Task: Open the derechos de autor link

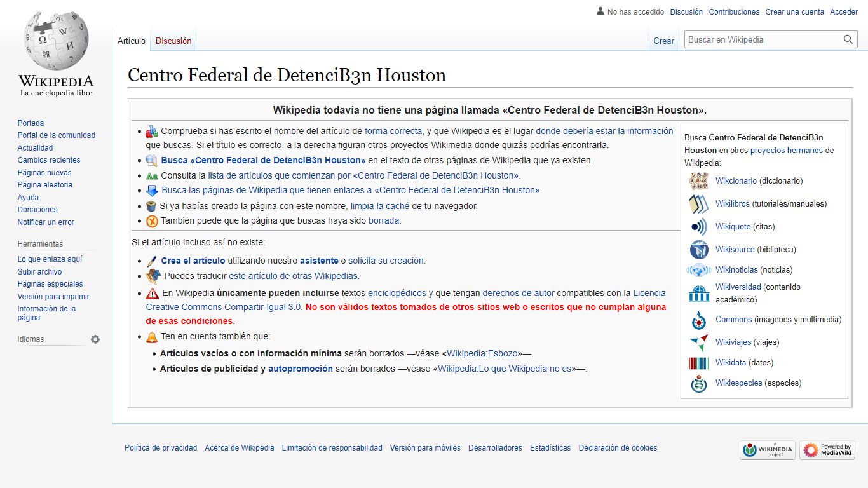Action: [x=519, y=293]
